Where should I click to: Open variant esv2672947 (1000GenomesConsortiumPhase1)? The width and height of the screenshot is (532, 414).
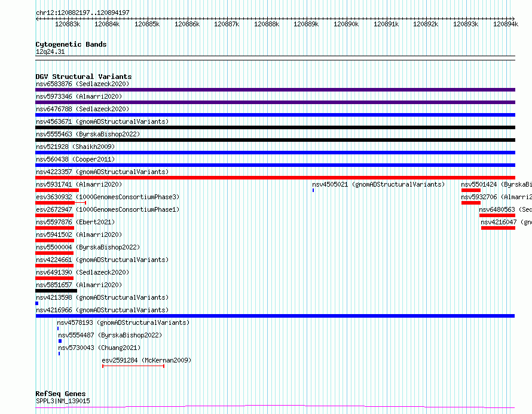tap(108, 209)
